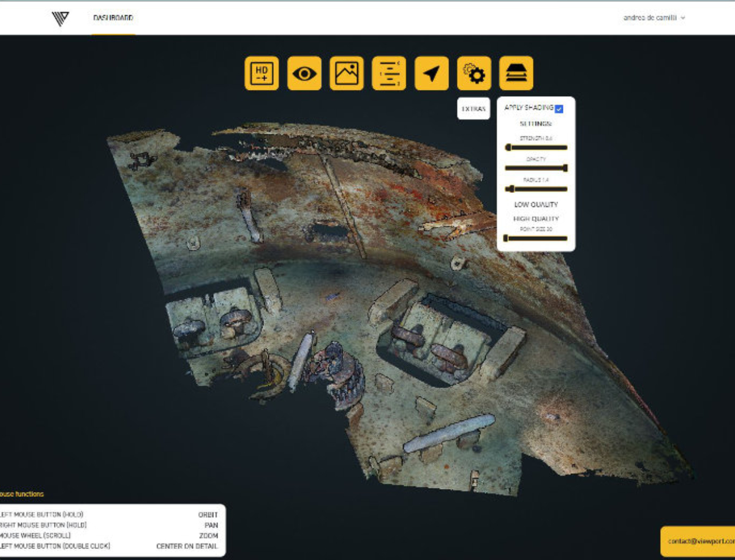
Task: Select the navigation arrow icon
Action: point(432,73)
